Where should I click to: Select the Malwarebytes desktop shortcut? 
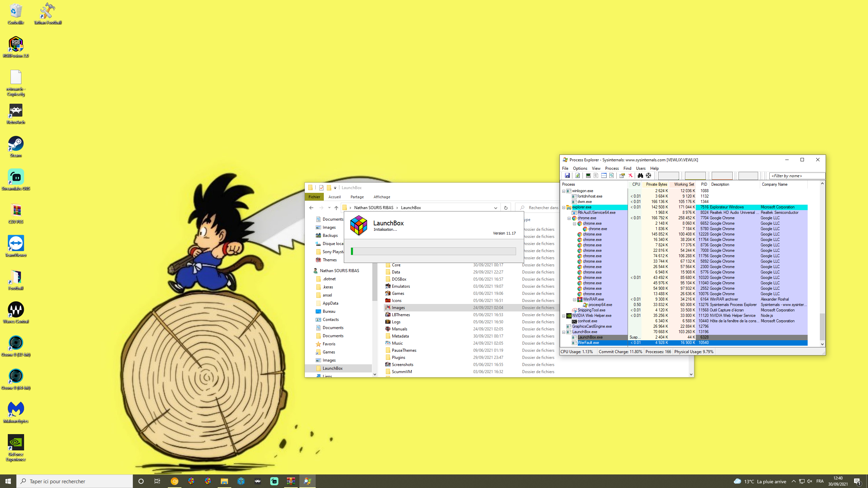[16, 413]
